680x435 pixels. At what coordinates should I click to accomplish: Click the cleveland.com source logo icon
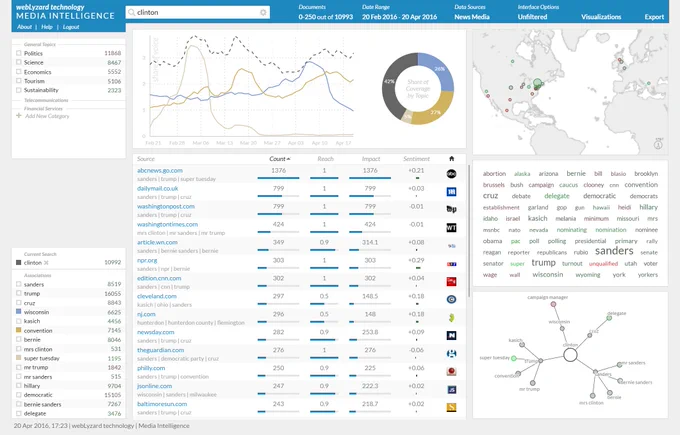tap(451, 299)
